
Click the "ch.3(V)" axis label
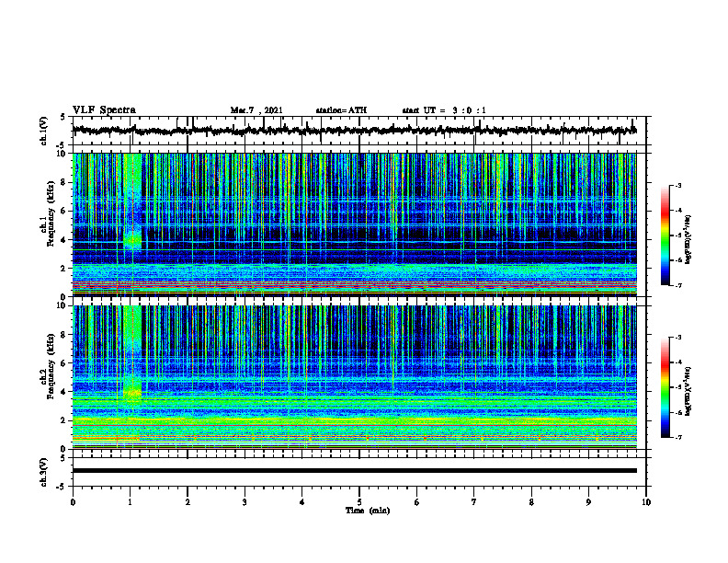click(x=44, y=472)
